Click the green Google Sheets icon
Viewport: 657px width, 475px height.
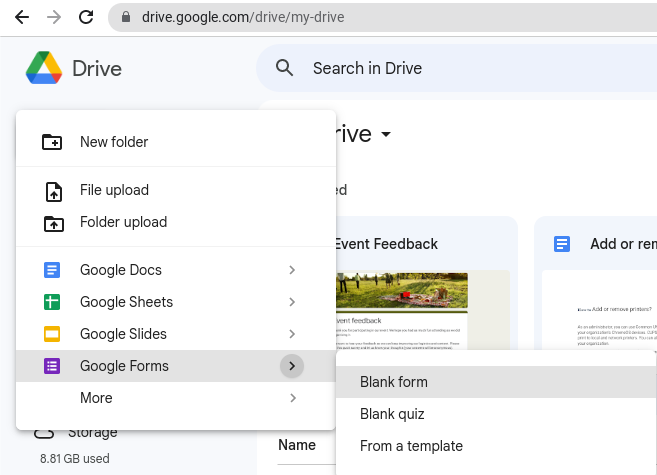(x=52, y=302)
